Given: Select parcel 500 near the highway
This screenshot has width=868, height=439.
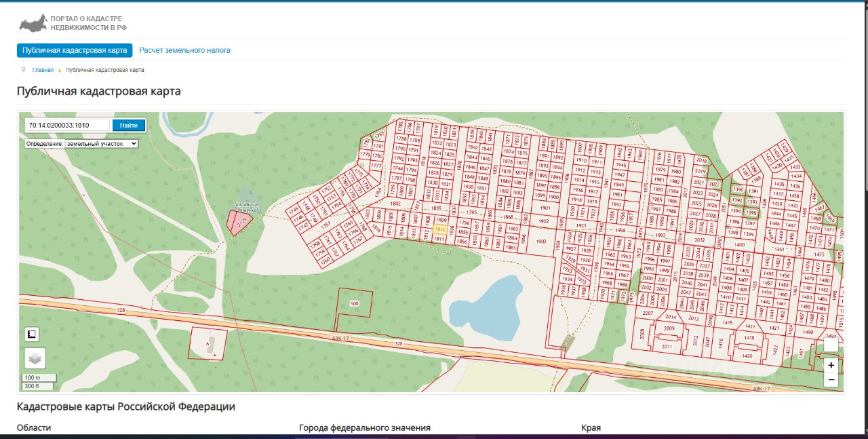Looking at the screenshot, I should pyautogui.click(x=354, y=303).
